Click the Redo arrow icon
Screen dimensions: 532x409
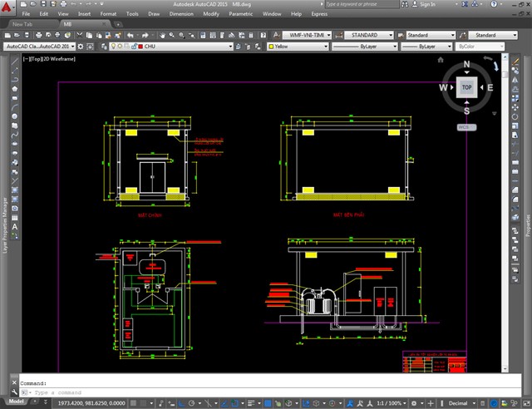tap(145, 35)
